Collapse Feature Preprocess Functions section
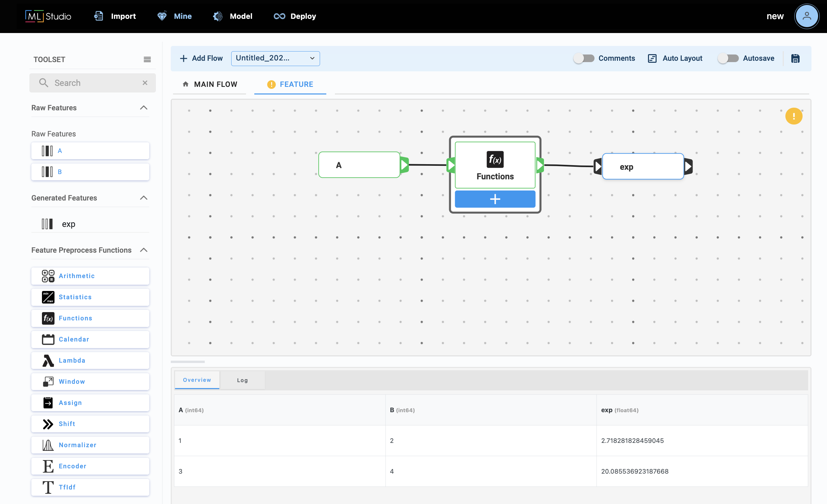This screenshot has height=504, width=827. [144, 250]
